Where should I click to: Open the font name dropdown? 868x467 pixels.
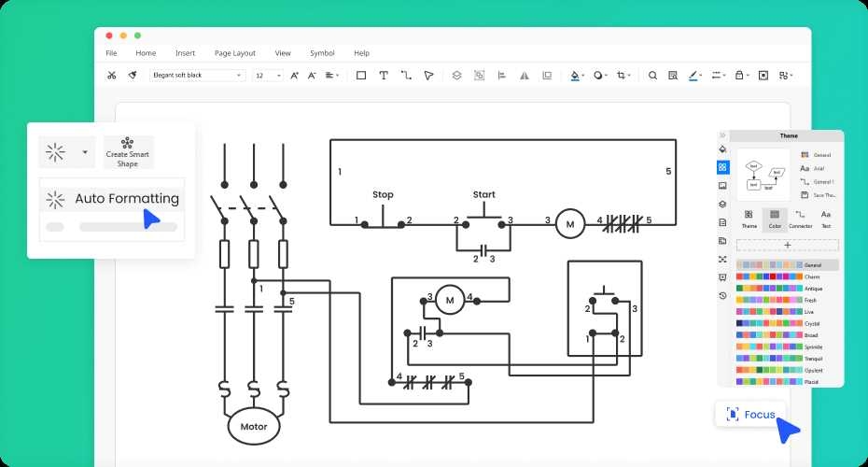(197, 75)
